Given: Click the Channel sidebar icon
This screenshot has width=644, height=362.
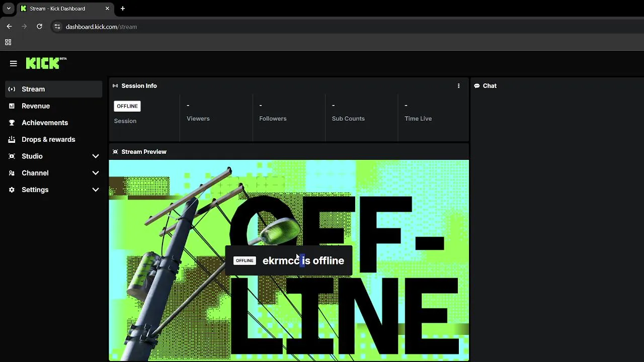Looking at the screenshot, I should (12, 173).
